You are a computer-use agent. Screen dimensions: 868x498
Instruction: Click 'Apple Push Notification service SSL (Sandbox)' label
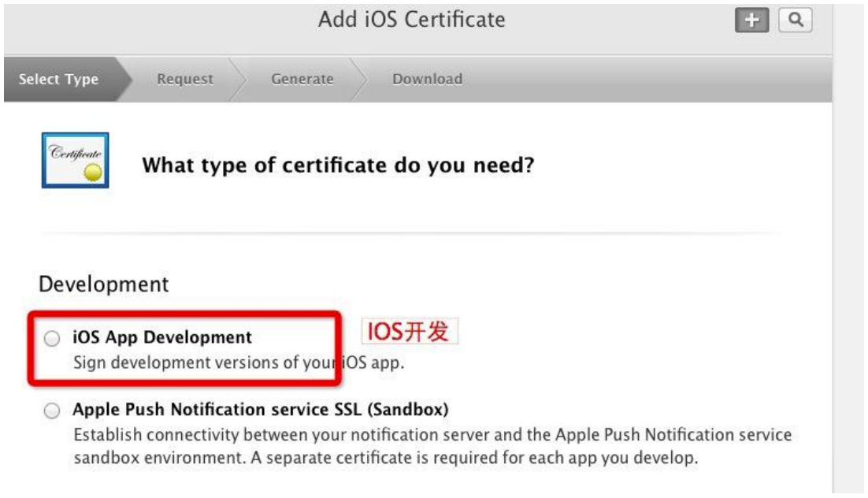[261, 410]
